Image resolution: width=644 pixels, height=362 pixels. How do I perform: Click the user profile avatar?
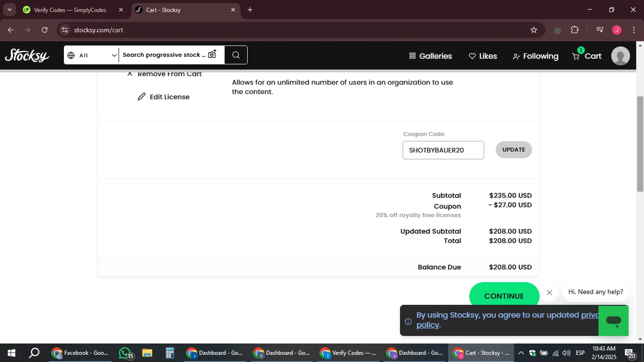620,56
